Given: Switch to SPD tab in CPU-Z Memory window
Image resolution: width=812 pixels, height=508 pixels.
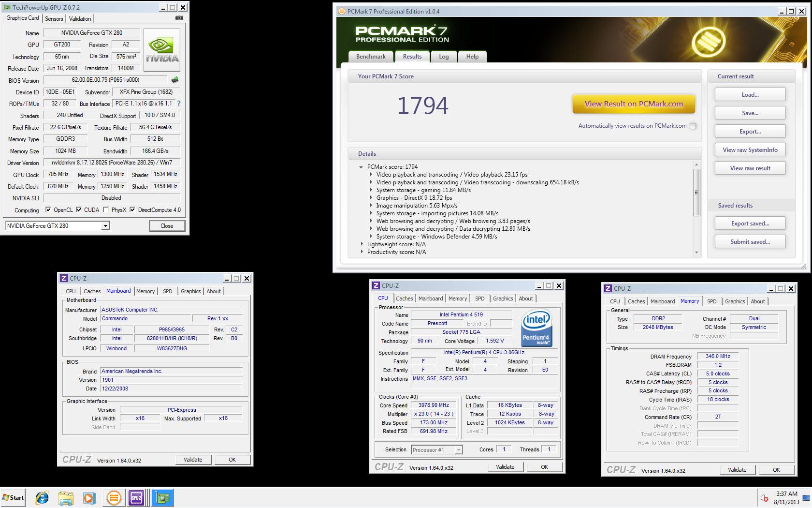Looking at the screenshot, I should point(711,301).
